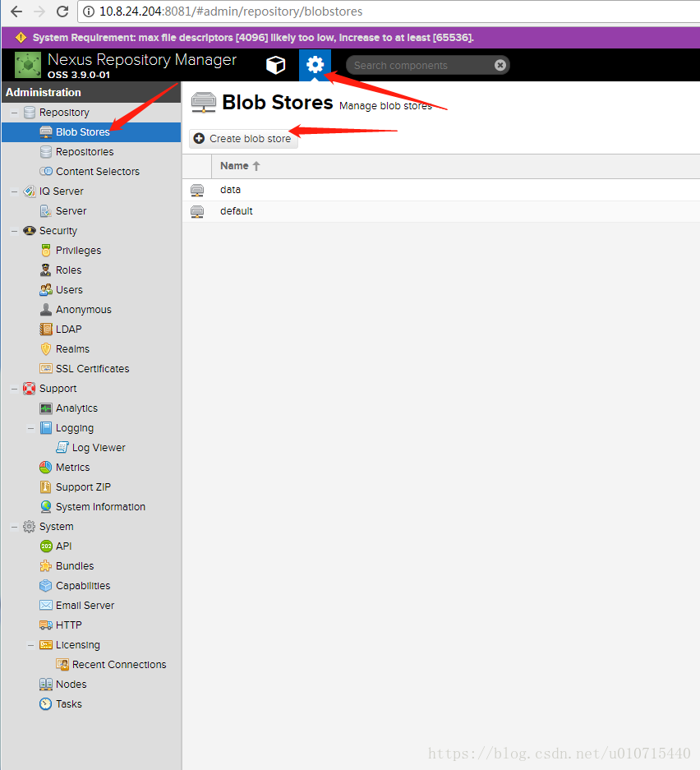Click the browser Back button
The height and width of the screenshot is (770, 700).
(x=16, y=12)
